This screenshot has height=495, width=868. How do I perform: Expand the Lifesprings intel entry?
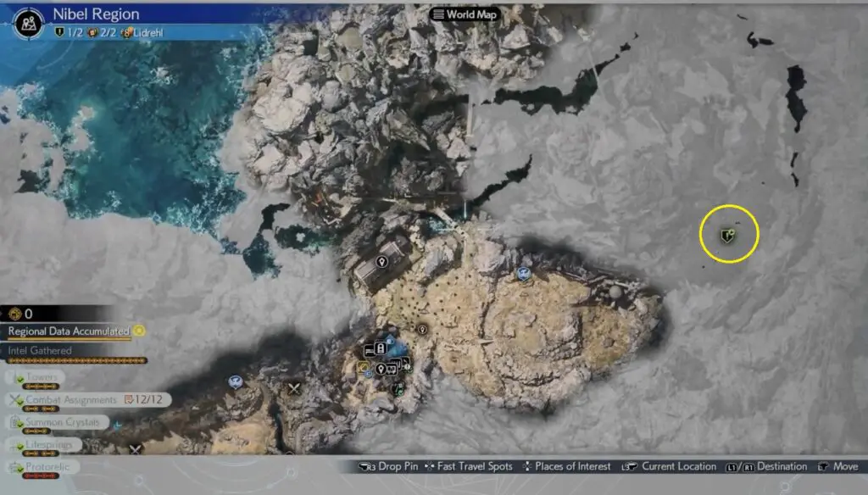point(47,444)
